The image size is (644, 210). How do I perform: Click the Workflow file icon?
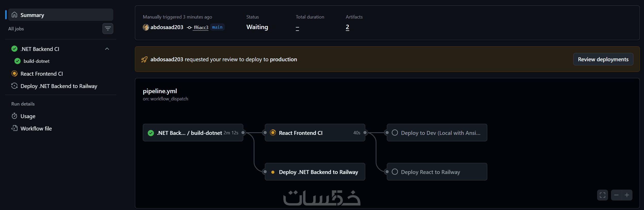(x=14, y=128)
